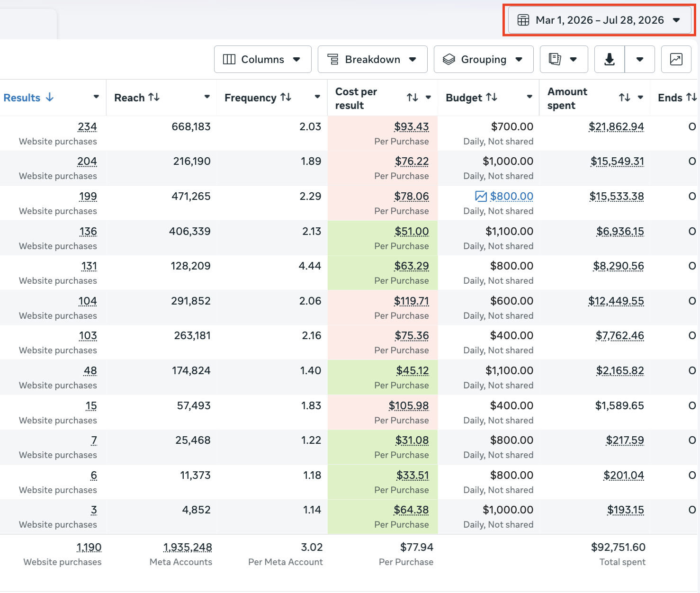Select total cost $77.94 per purchase
700x593 pixels.
click(x=417, y=548)
